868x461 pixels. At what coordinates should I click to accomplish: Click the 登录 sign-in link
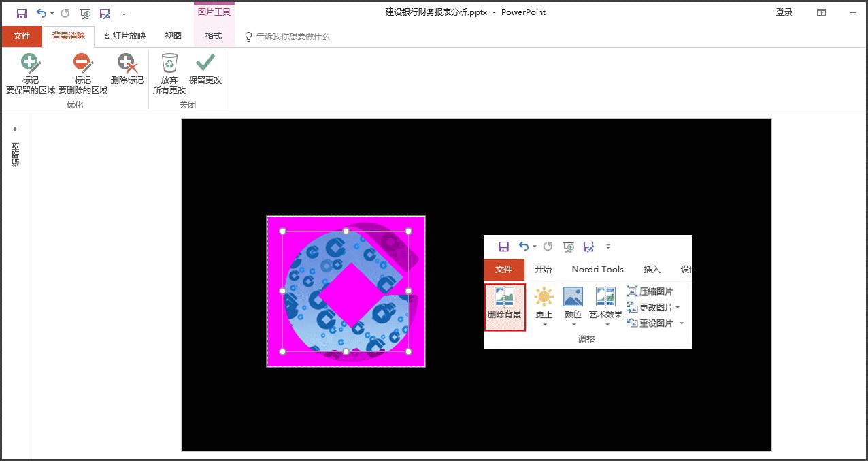coord(784,12)
